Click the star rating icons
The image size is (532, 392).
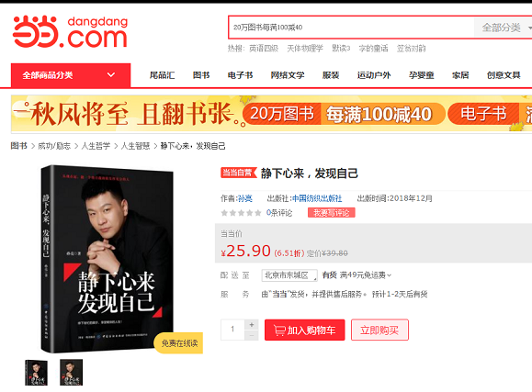click(x=242, y=213)
